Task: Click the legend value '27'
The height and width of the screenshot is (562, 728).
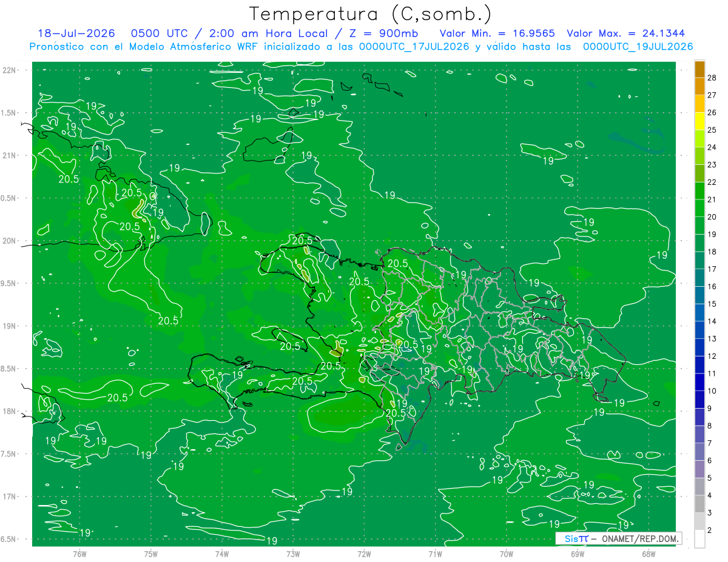Action: pos(713,95)
